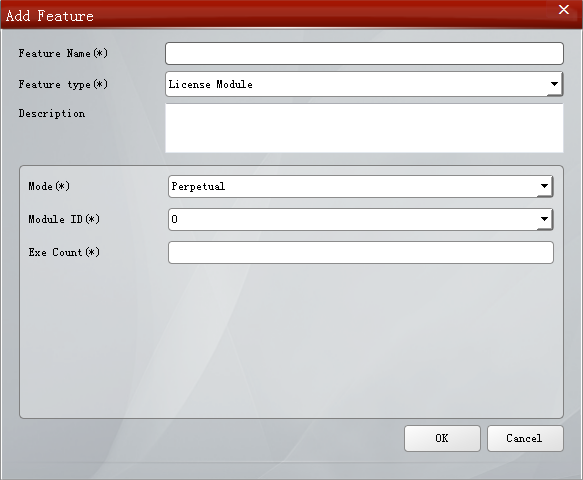Image resolution: width=583 pixels, height=480 pixels.
Task: Click the Description label
Action: coord(52,113)
